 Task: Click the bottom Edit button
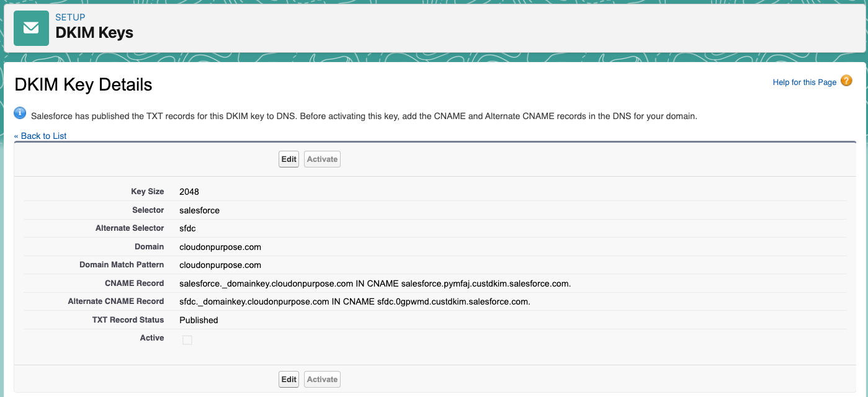click(288, 379)
